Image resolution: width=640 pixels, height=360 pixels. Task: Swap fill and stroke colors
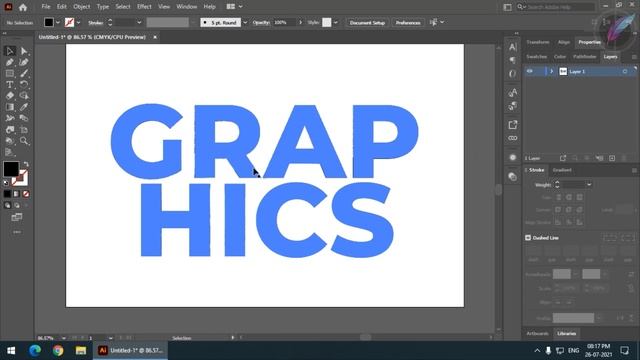pyautogui.click(x=26, y=164)
